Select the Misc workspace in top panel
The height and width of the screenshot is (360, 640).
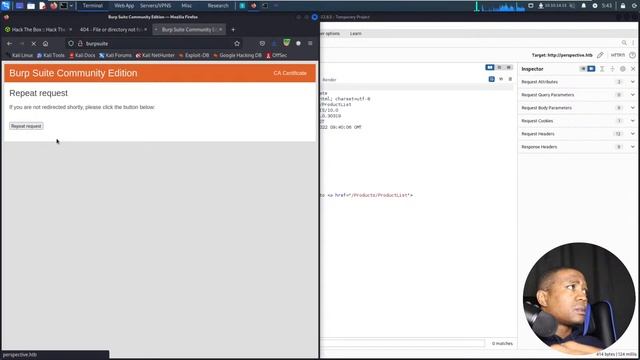187,6
